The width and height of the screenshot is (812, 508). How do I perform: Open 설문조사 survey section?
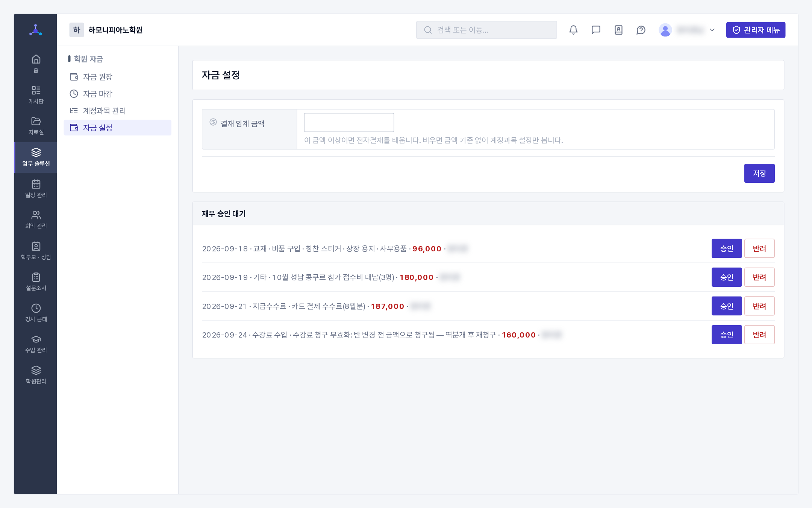coord(36,281)
